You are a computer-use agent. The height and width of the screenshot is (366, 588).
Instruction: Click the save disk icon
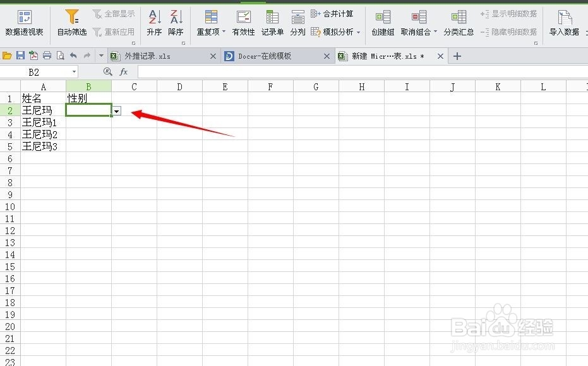coord(20,56)
